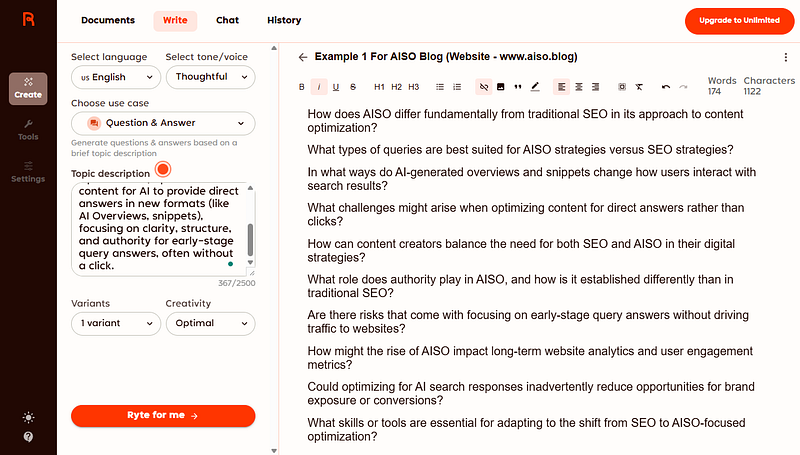Click the left panel scroll down arrow

pos(274,450)
